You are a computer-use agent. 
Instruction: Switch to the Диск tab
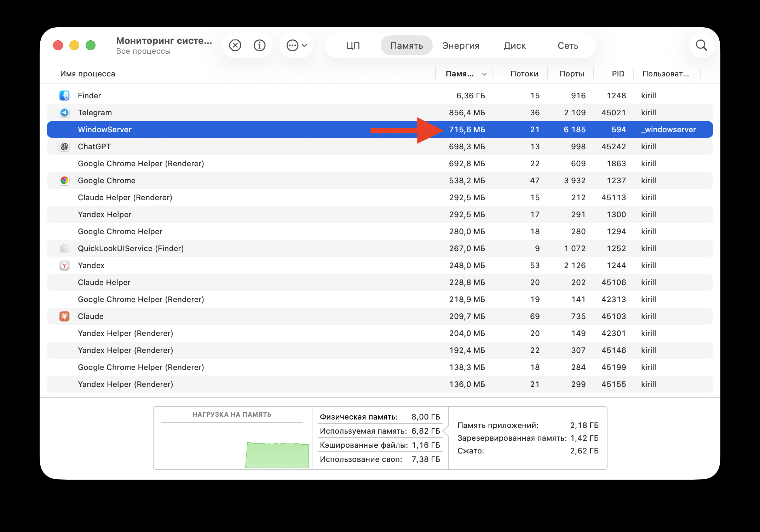pos(515,45)
